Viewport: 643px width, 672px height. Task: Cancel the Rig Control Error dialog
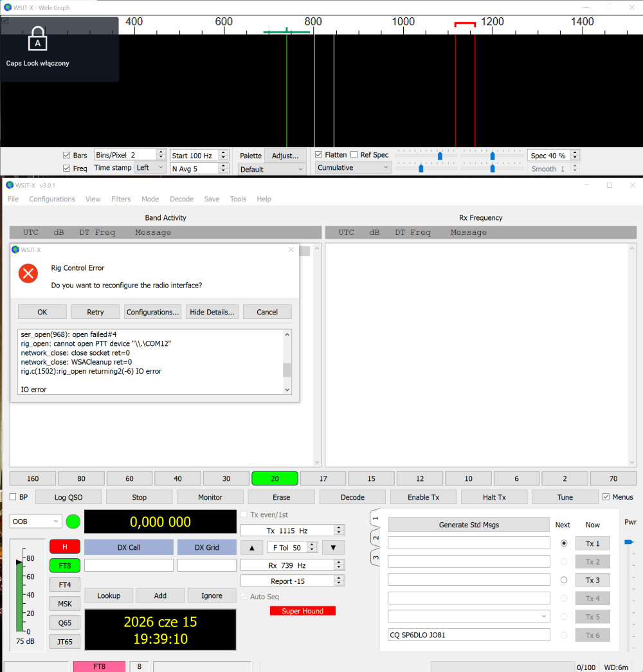point(267,312)
